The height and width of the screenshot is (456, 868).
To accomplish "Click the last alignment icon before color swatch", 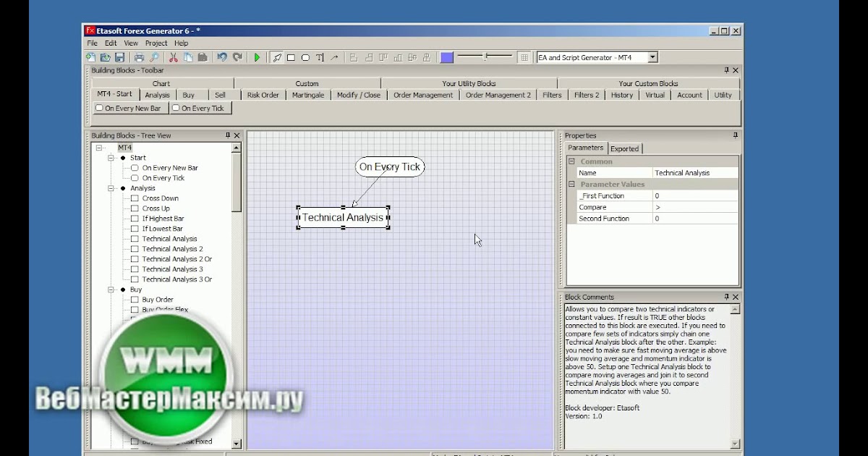I will tap(427, 57).
